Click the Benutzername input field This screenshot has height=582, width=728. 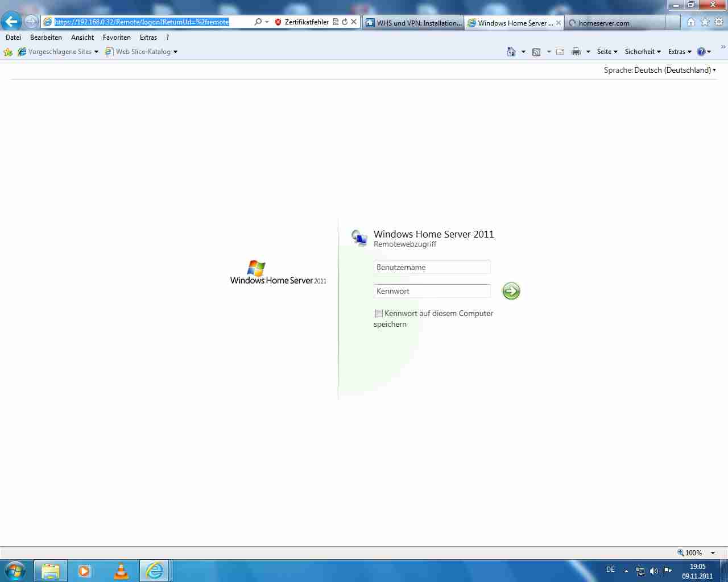(x=432, y=267)
